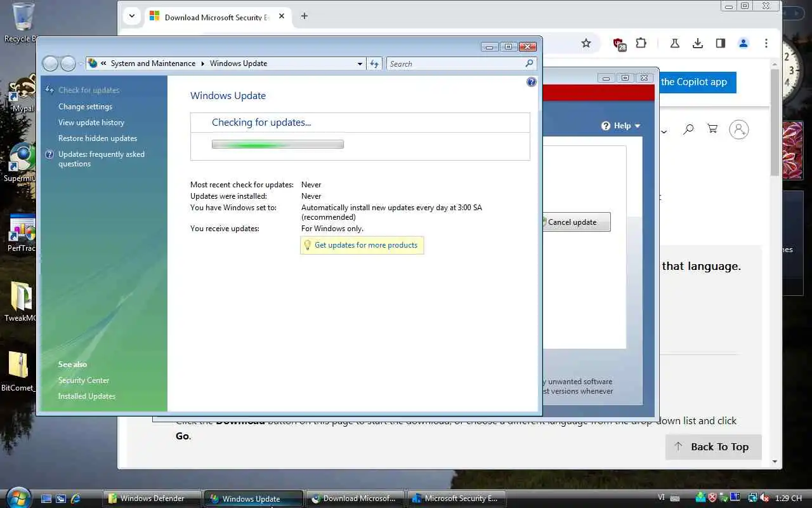Viewport: 812px width, 508px height.
Task: Open Restore hidden updates
Action: coord(98,138)
